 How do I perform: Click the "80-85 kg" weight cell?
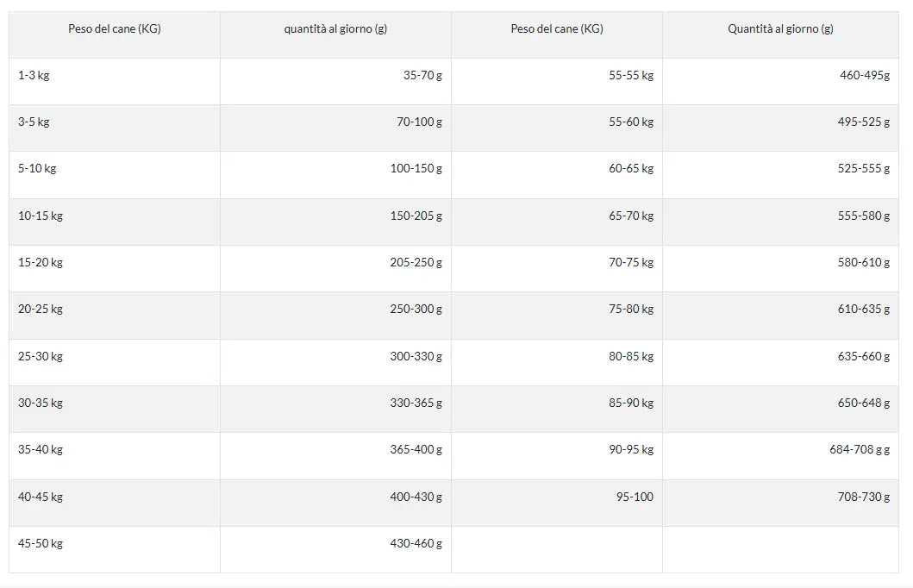tap(631, 357)
